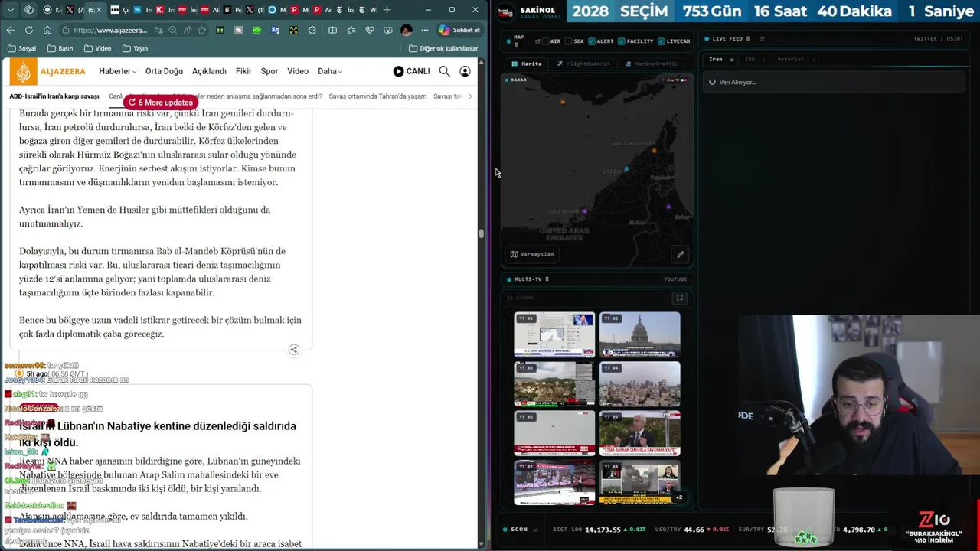Show the +2 additional streams
Image resolution: width=980 pixels, height=551 pixels.
tap(678, 497)
